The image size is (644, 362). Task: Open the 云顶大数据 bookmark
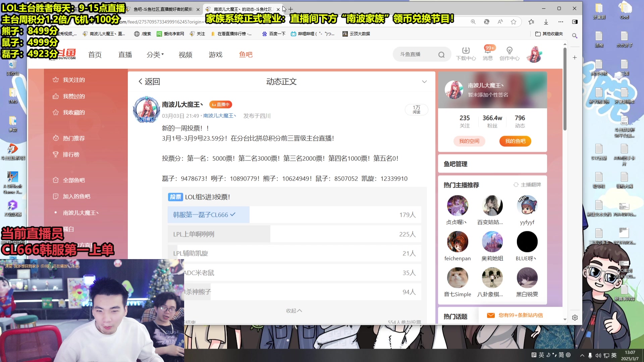click(356, 34)
